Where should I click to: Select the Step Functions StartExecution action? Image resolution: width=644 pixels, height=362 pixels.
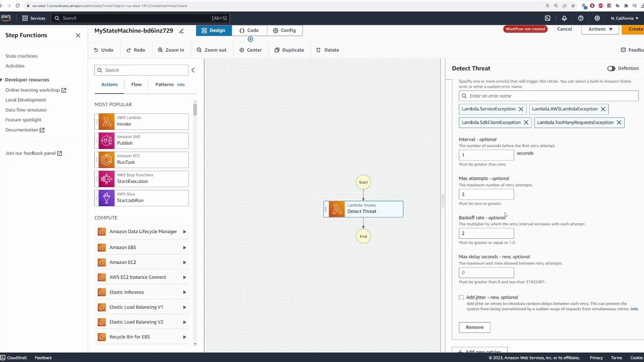142,179
